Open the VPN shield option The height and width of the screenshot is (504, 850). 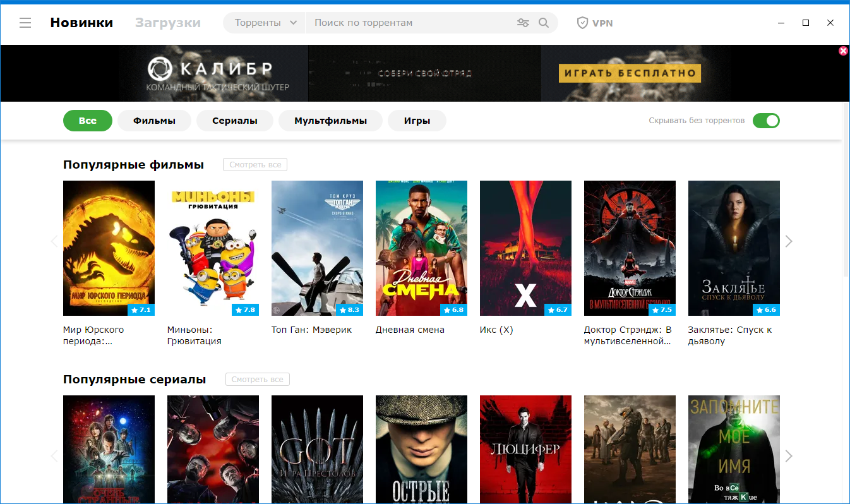coord(595,23)
